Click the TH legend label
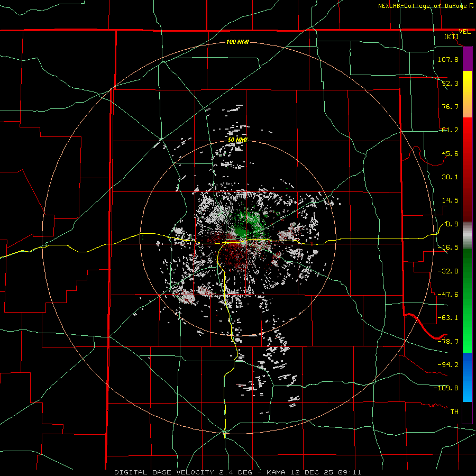Viewport: 476px width, 476px height. (454, 411)
